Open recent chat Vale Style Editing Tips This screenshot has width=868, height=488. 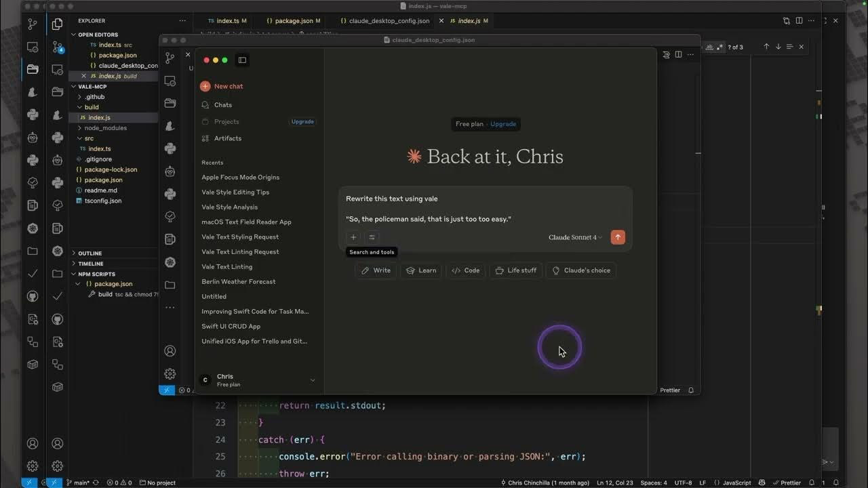[235, 192]
